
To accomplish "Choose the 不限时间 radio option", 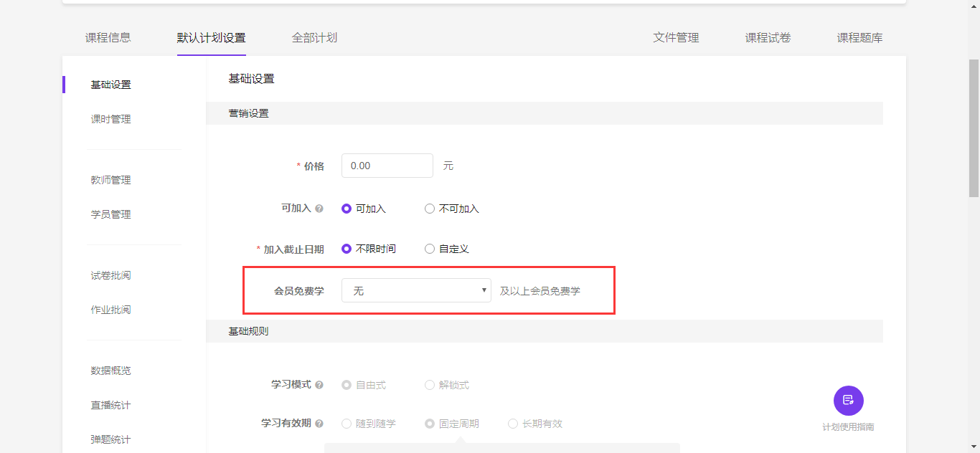I will tap(347, 249).
